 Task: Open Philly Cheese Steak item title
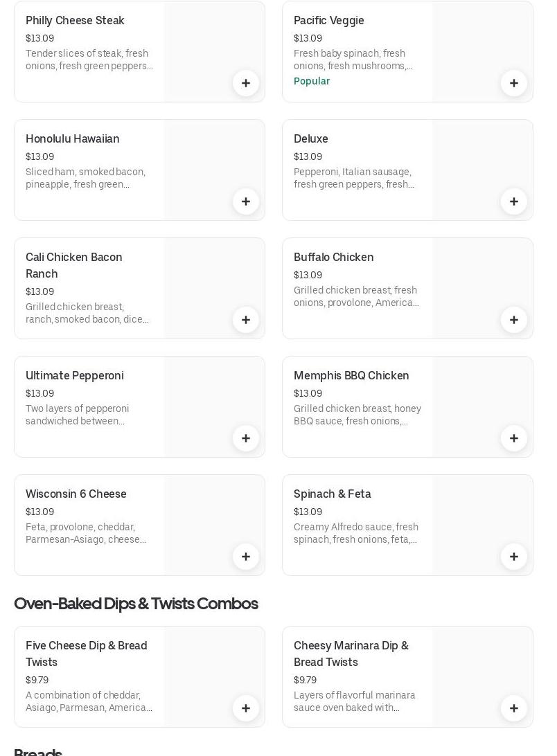(75, 21)
